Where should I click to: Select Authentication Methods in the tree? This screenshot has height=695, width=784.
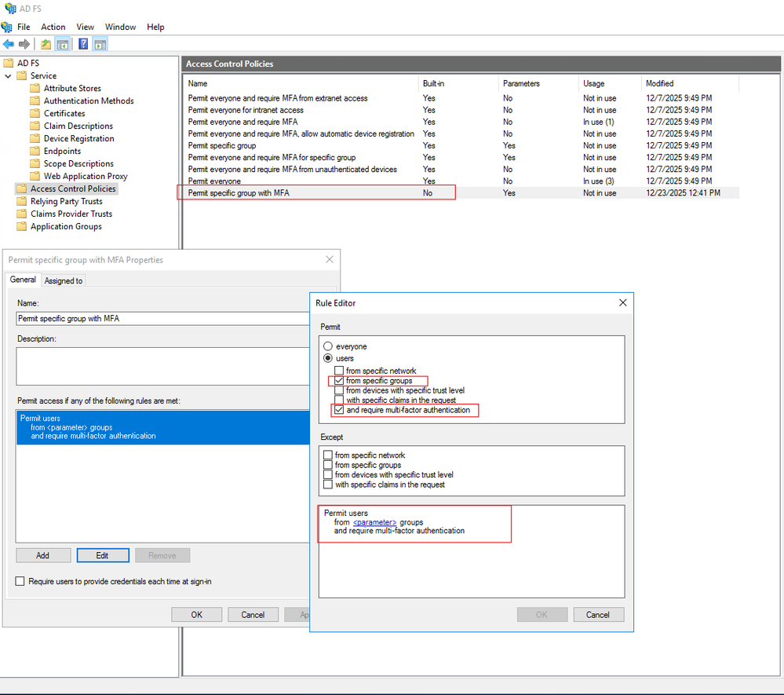tap(89, 101)
